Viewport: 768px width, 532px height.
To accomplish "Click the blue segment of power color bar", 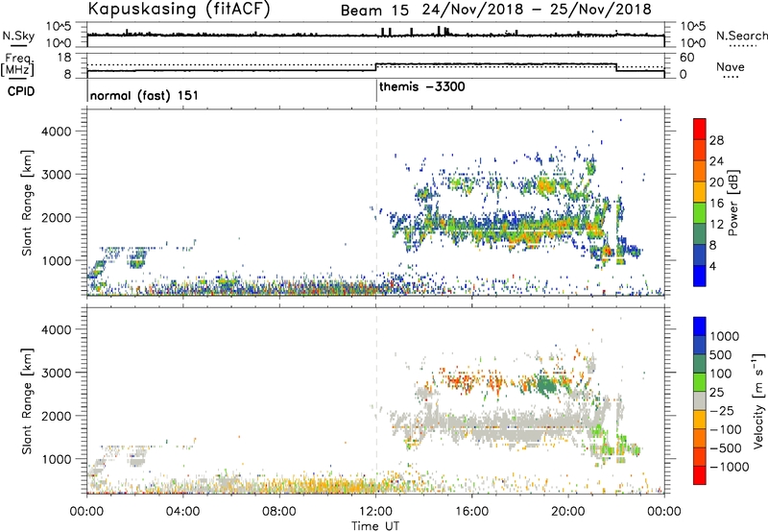I will pyautogui.click(x=700, y=276).
